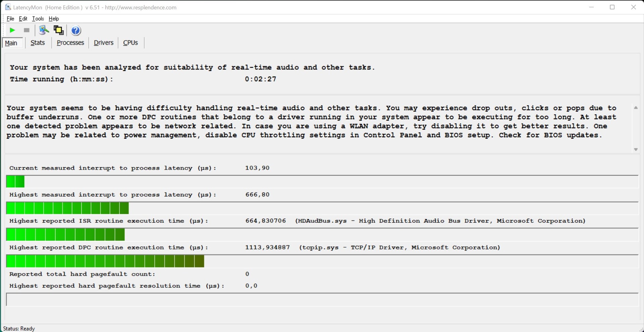Switch to the Drivers tab

pyautogui.click(x=104, y=43)
